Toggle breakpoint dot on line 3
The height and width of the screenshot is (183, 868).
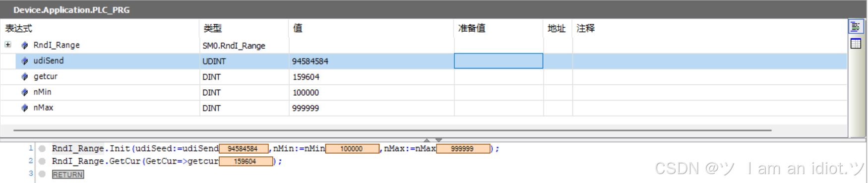click(42, 174)
